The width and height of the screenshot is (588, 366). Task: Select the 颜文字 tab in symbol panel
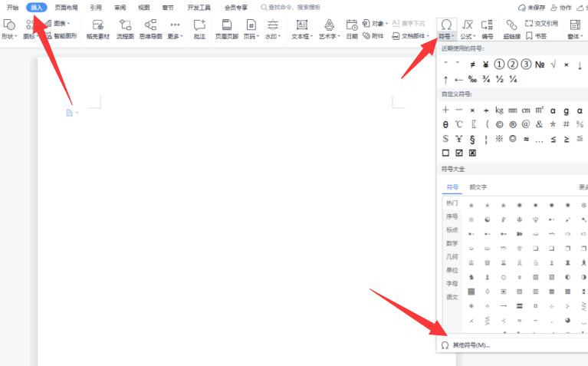point(478,187)
